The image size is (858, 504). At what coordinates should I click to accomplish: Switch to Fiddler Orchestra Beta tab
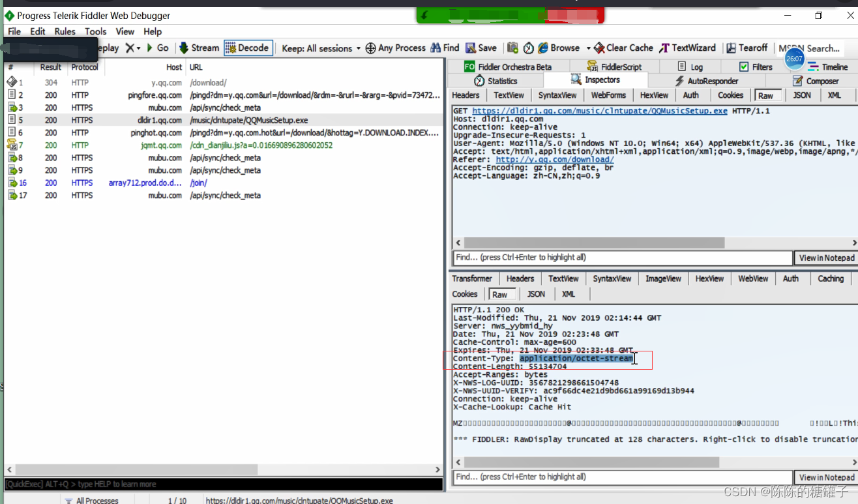pos(508,67)
